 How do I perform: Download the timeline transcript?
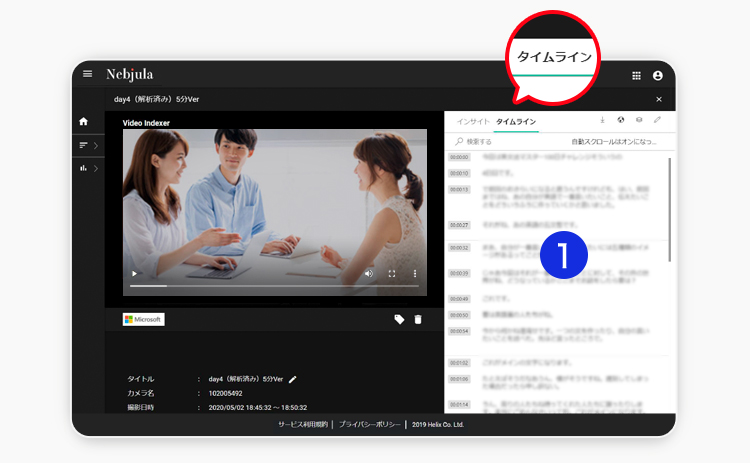pos(602,120)
